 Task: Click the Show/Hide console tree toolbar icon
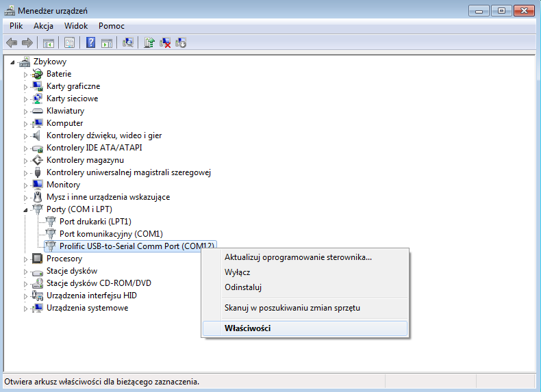(x=49, y=42)
